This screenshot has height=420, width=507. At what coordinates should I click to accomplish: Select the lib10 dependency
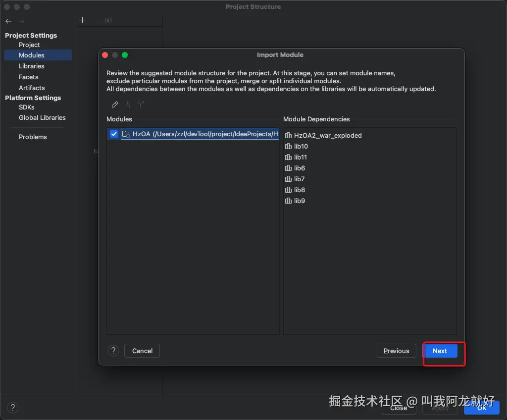(301, 146)
